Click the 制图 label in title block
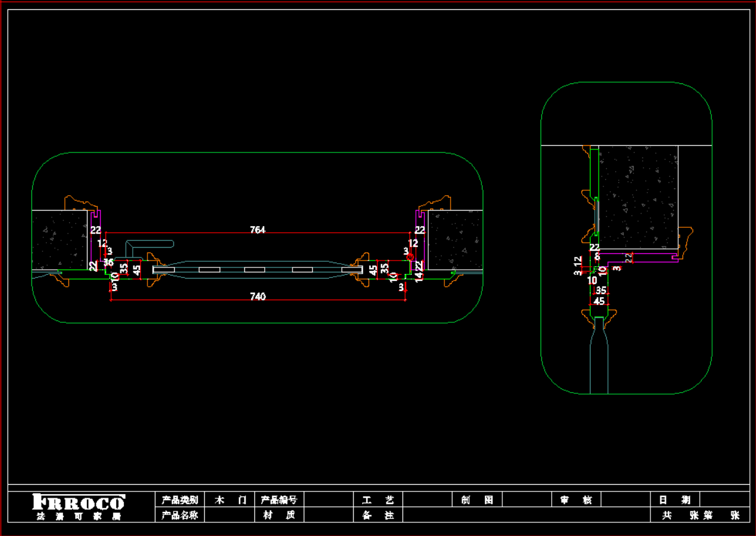Viewport: 756px width, 536px height. tap(477, 500)
